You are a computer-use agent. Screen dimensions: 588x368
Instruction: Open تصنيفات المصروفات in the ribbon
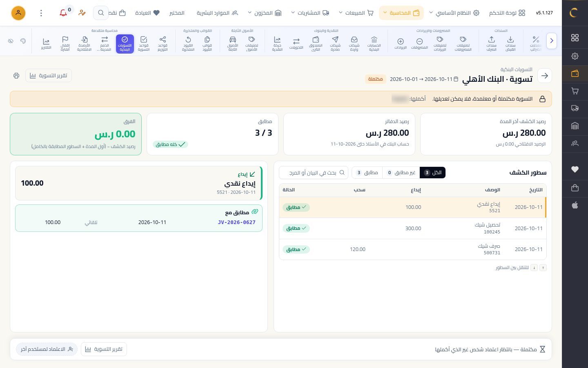tap(463, 44)
